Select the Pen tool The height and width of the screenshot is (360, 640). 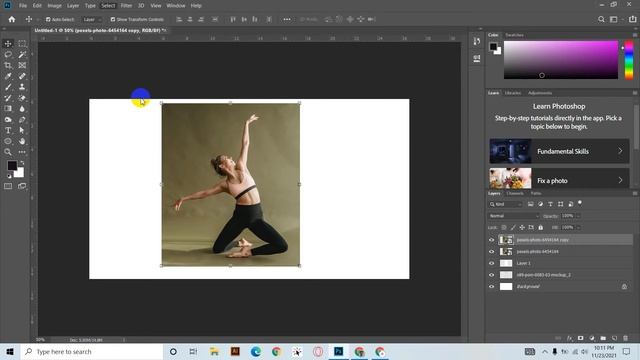(x=22, y=120)
